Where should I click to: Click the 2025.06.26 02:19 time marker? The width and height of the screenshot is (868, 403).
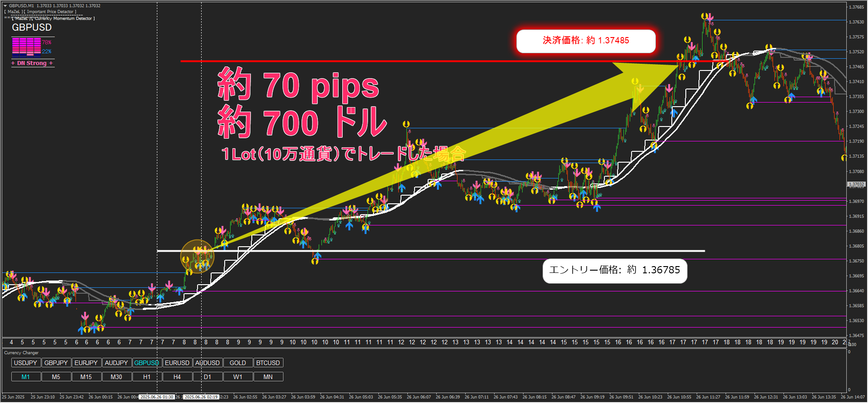(201, 397)
